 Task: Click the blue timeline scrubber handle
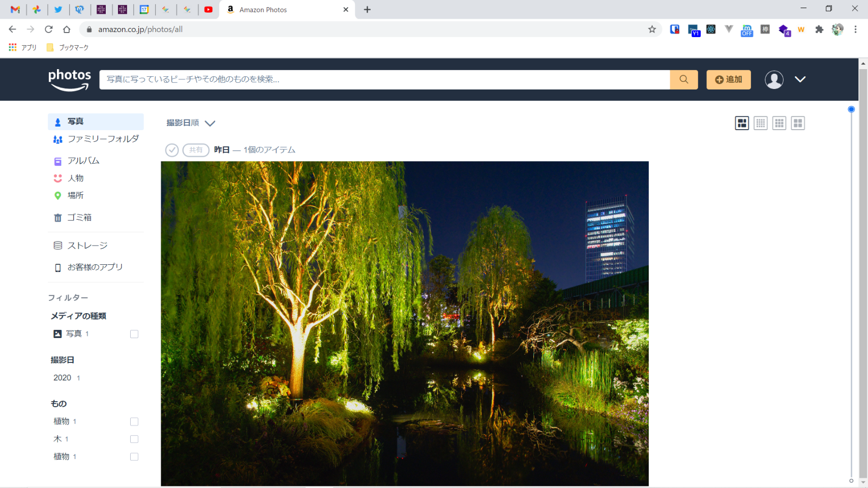[851, 109]
